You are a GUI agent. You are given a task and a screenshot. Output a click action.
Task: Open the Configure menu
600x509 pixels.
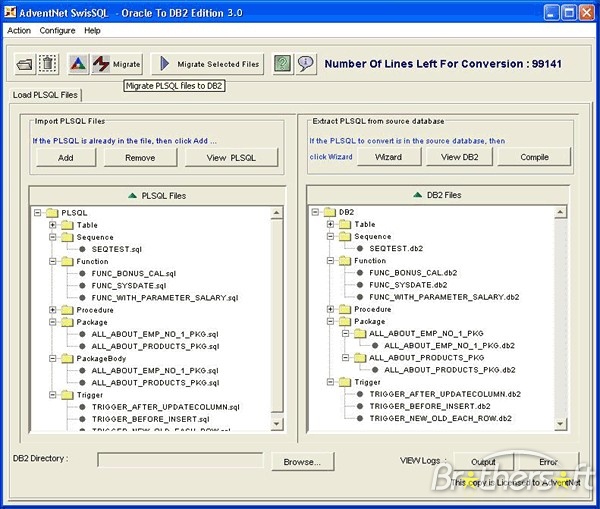[57, 31]
